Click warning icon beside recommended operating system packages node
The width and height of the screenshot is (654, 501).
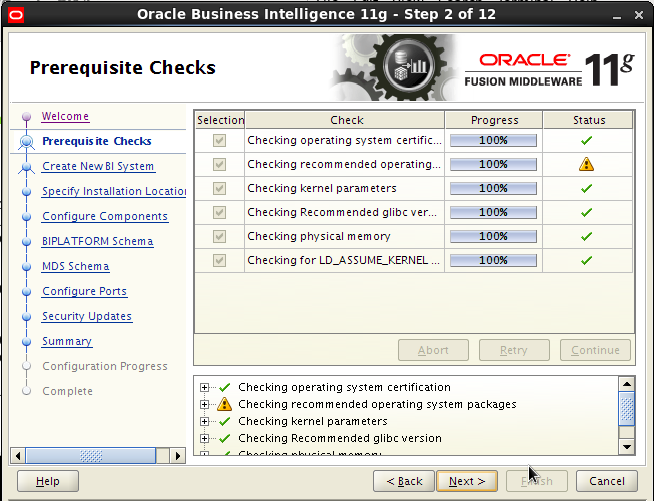coord(224,404)
